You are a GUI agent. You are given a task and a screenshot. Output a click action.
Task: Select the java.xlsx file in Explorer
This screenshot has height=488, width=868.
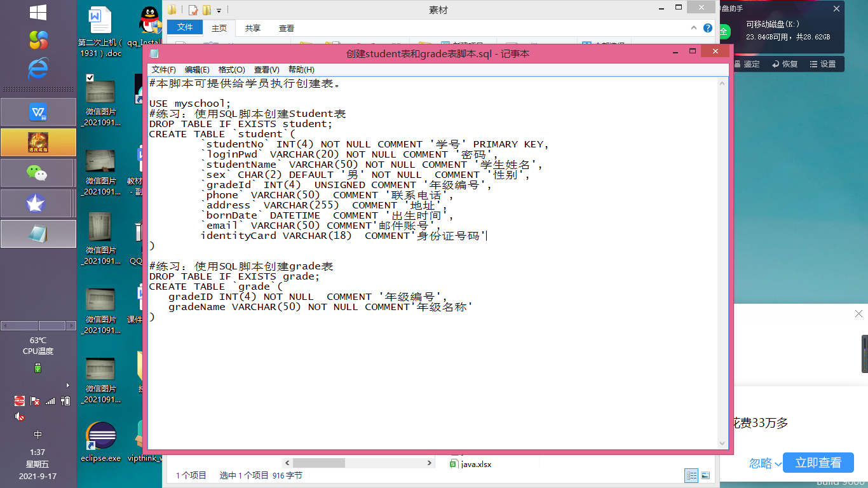pyautogui.click(x=470, y=464)
